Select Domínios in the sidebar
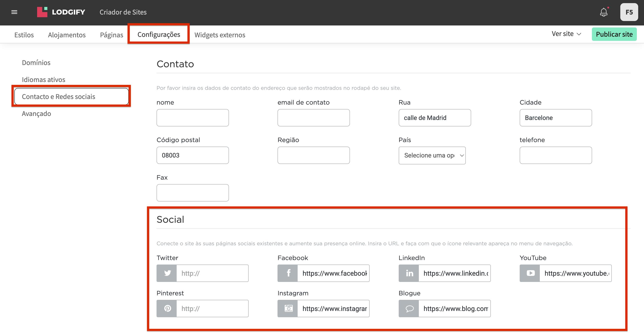 (x=36, y=63)
